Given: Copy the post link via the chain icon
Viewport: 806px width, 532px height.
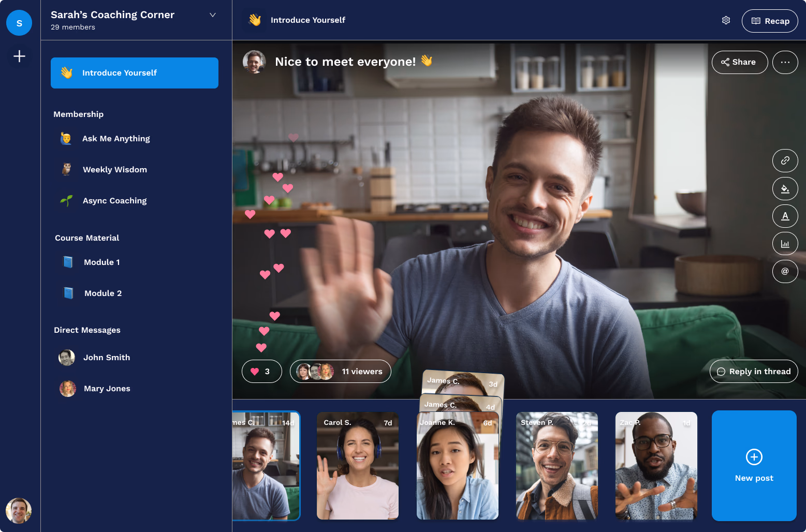Looking at the screenshot, I should (x=785, y=160).
